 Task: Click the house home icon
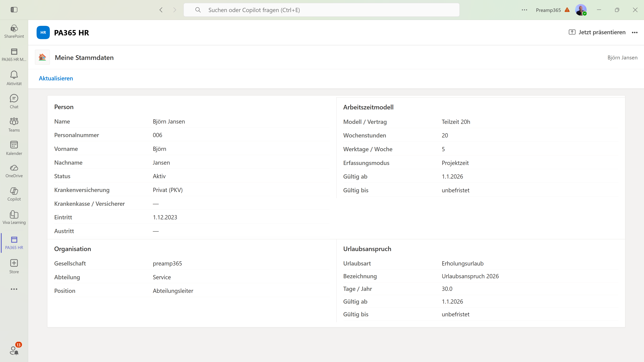(x=42, y=57)
